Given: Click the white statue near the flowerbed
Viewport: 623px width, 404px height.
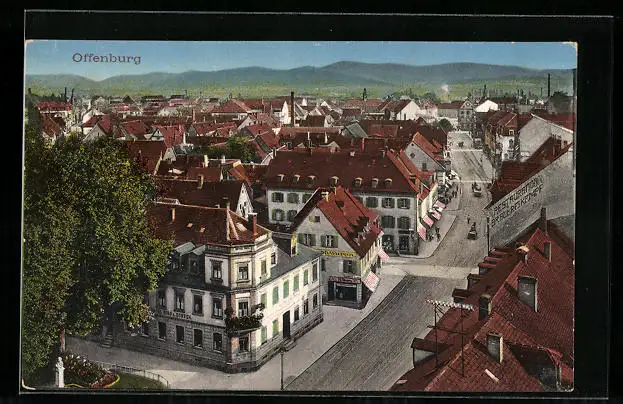Looking at the screenshot, I should click(60, 372).
